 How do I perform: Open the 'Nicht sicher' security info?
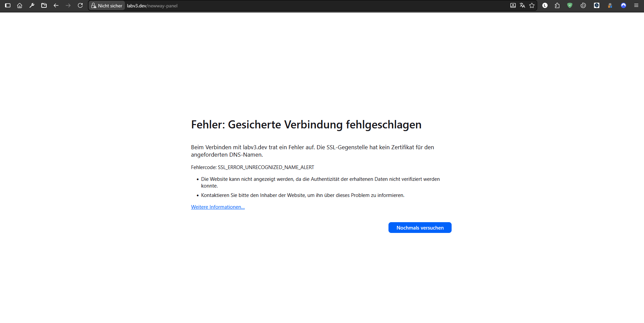tap(107, 6)
